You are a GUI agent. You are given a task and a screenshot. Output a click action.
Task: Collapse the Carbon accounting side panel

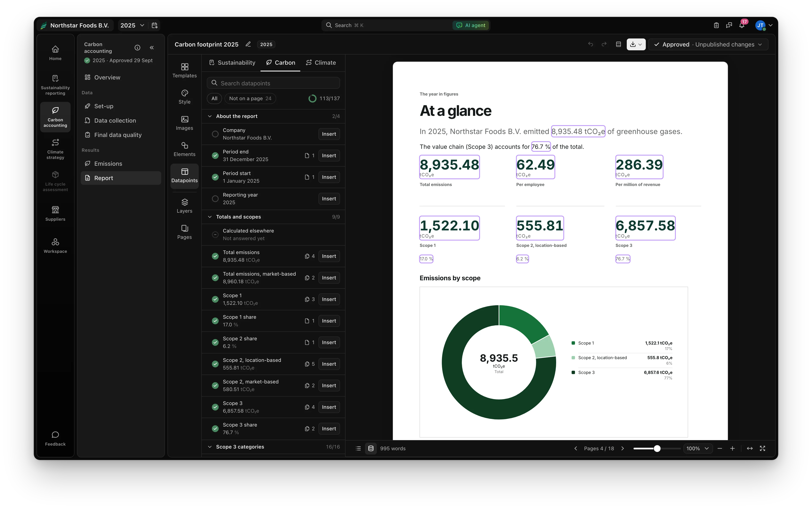point(152,48)
